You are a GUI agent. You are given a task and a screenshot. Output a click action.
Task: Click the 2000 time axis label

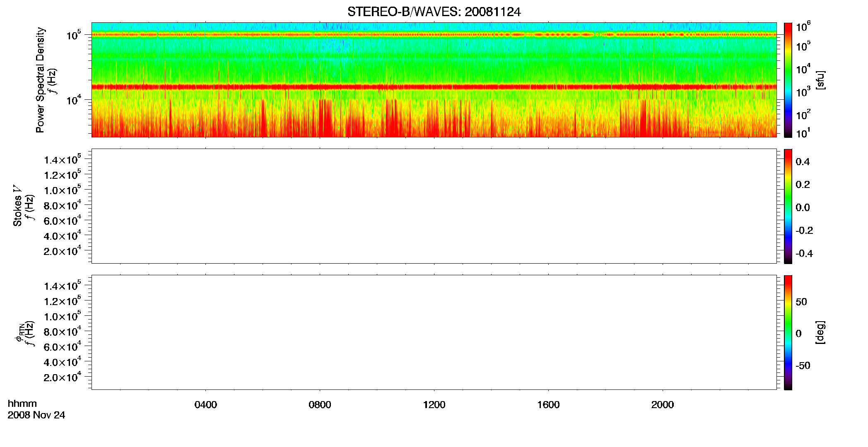(663, 405)
